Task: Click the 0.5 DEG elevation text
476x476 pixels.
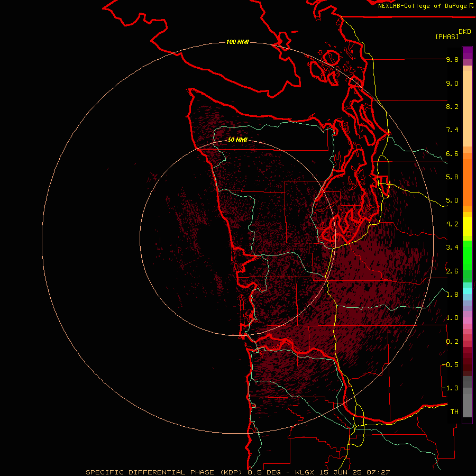Action: coord(263,472)
